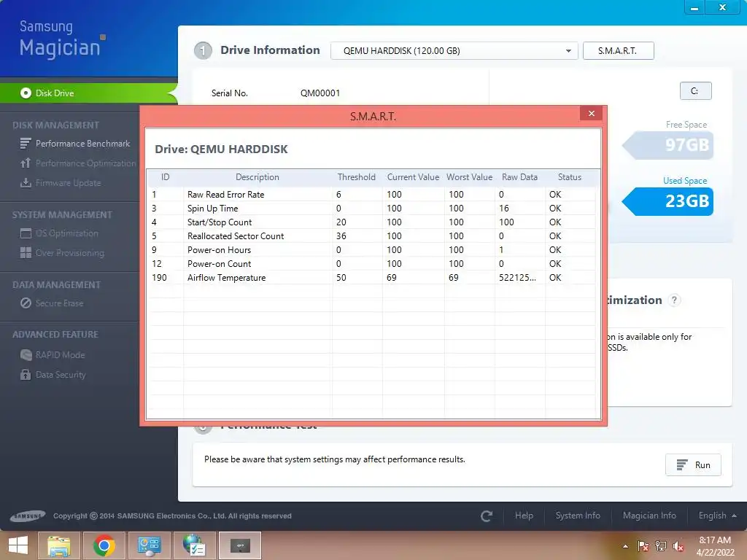This screenshot has height=560, width=747.
Task: Click the 23GB Used Space indicator
Action: pos(668,201)
